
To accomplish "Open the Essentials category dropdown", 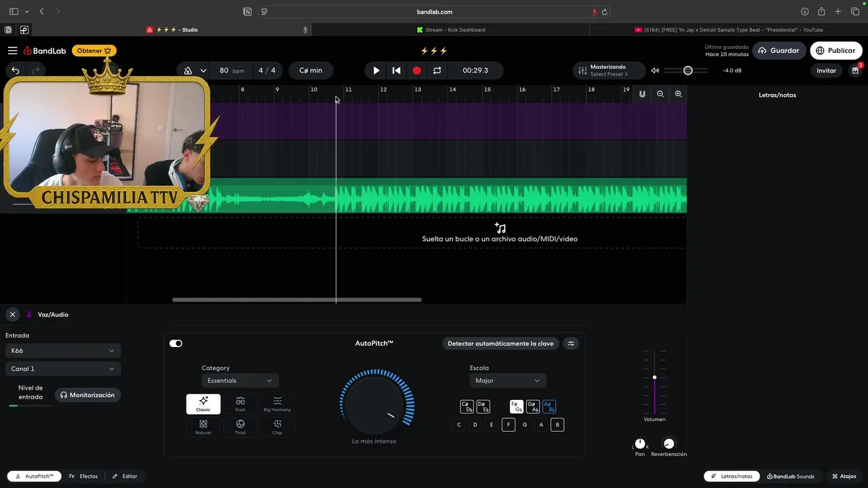I will (x=240, y=381).
